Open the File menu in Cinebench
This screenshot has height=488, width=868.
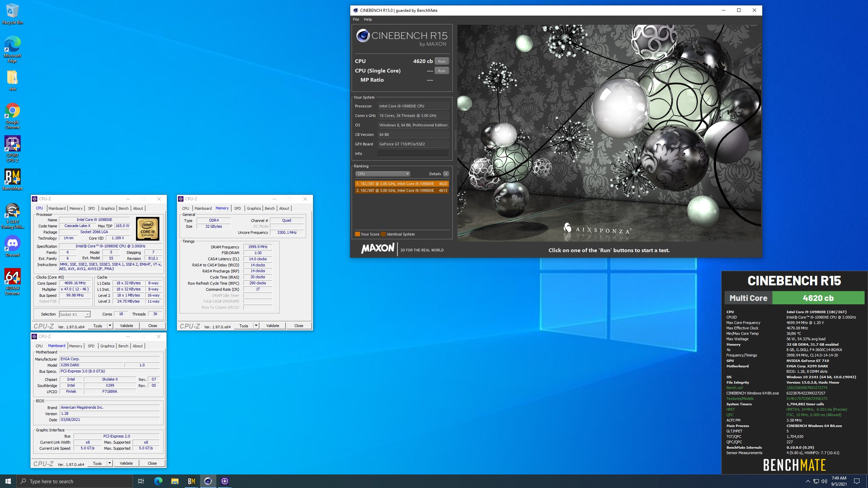356,19
